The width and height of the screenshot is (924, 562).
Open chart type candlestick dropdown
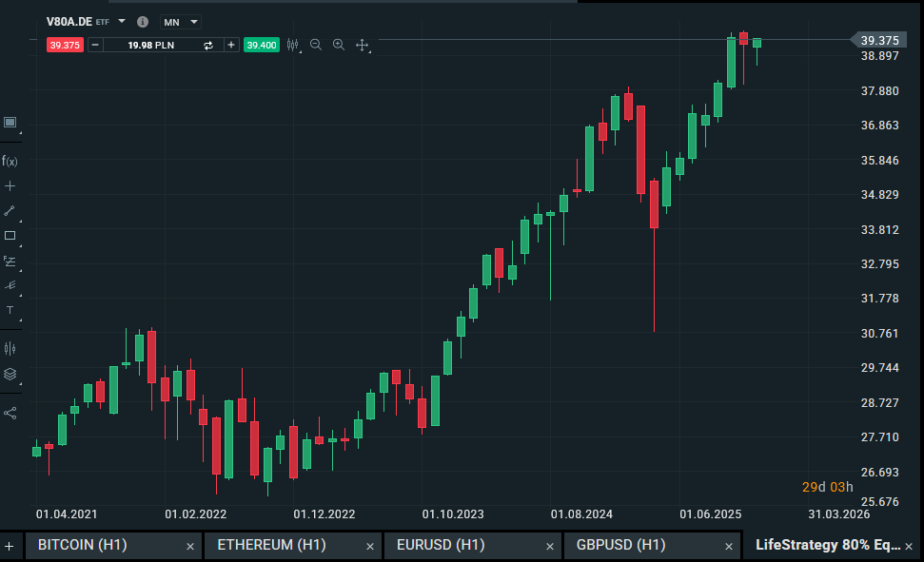[x=293, y=45]
